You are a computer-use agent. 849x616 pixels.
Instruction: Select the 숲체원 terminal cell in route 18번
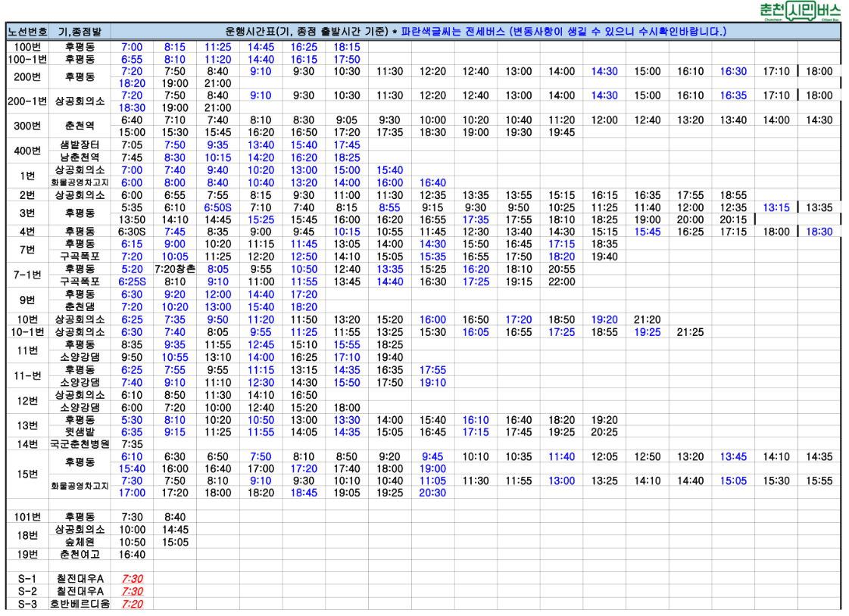pyautogui.click(x=80, y=542)
